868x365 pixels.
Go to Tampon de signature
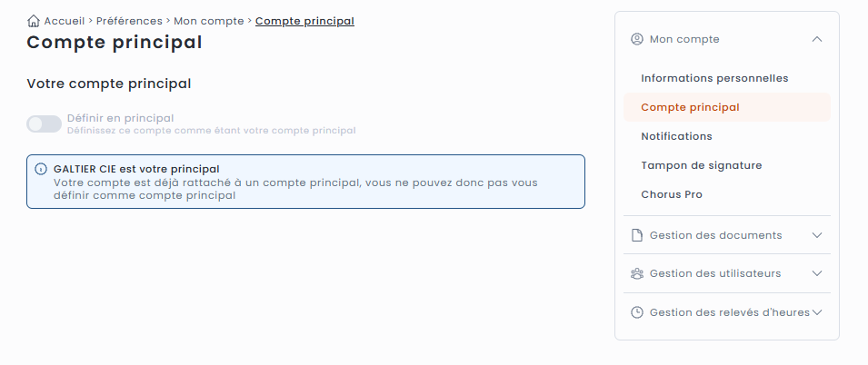click(x=701, y=165)
